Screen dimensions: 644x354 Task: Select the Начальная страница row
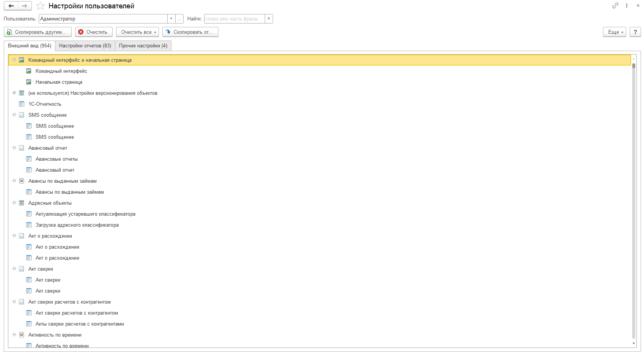[x=319, y=82]
